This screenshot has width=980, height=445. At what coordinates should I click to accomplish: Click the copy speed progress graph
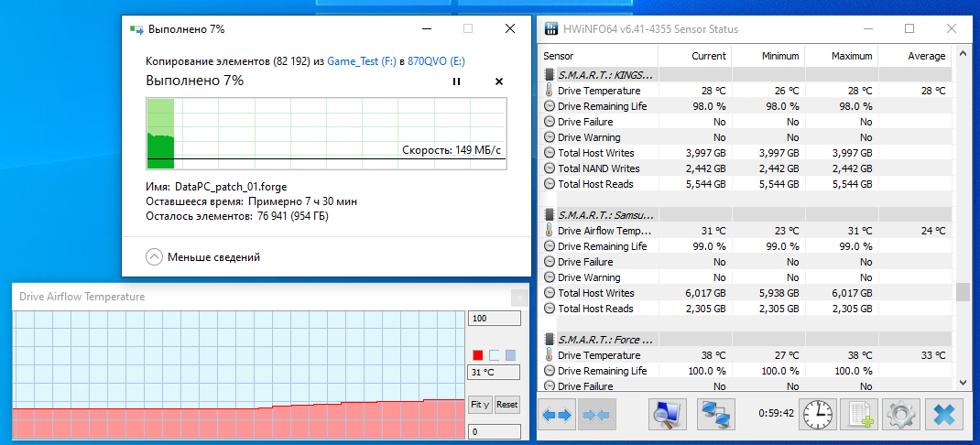pos(326,133)
